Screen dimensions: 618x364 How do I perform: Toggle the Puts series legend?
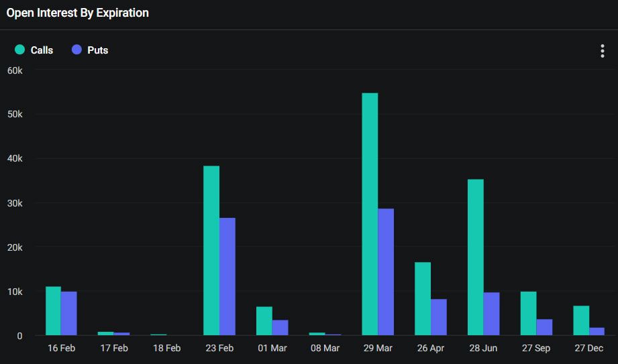point(90,50)
